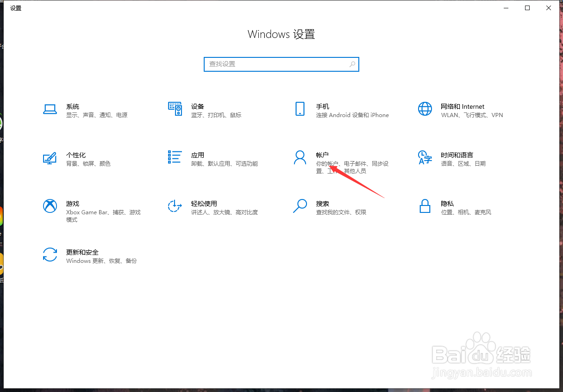Open the Time and Language icon
The height and width of the screenshot is (392, 563).
point(425,157)
